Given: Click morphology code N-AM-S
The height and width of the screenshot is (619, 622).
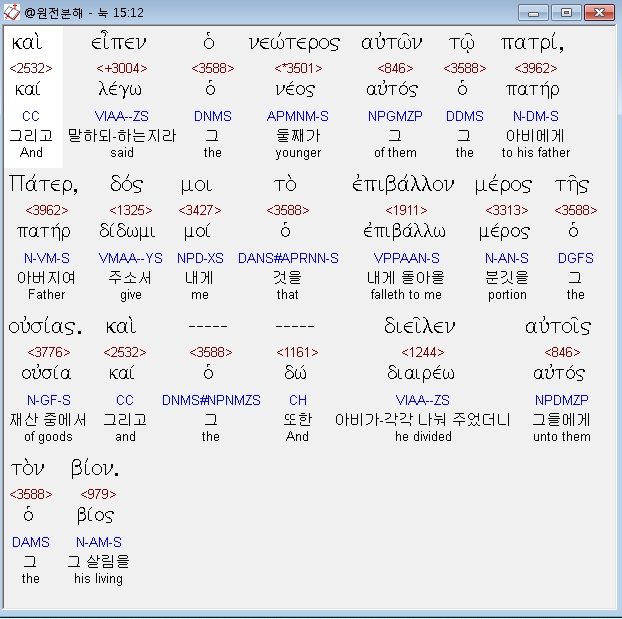Looking at the screenshot, I should click(x=98, y=542).
